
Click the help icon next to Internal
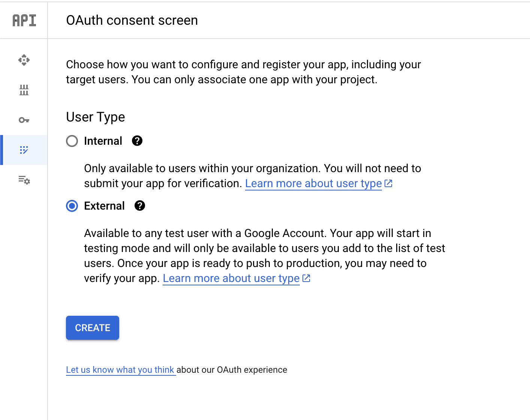(137, 141)
